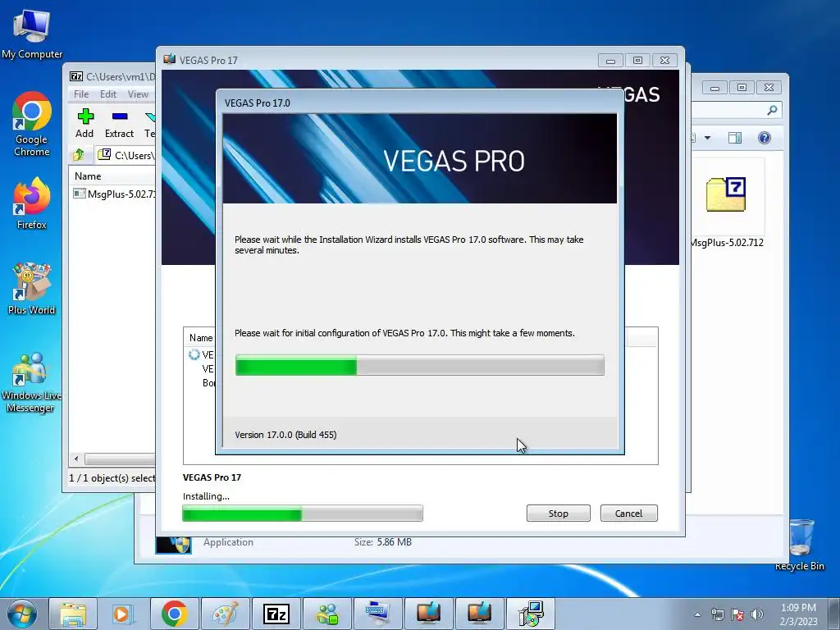Go up one folder in 7-Zip
The width and height of the screenshot is (840, 630).
pyautogui.click(x=79, y=155)
